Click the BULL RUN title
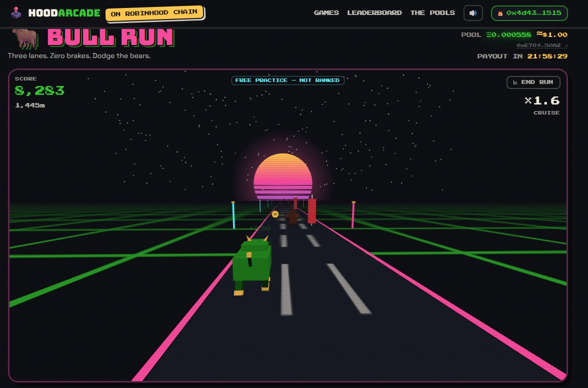588x388 pixels. 110,37
